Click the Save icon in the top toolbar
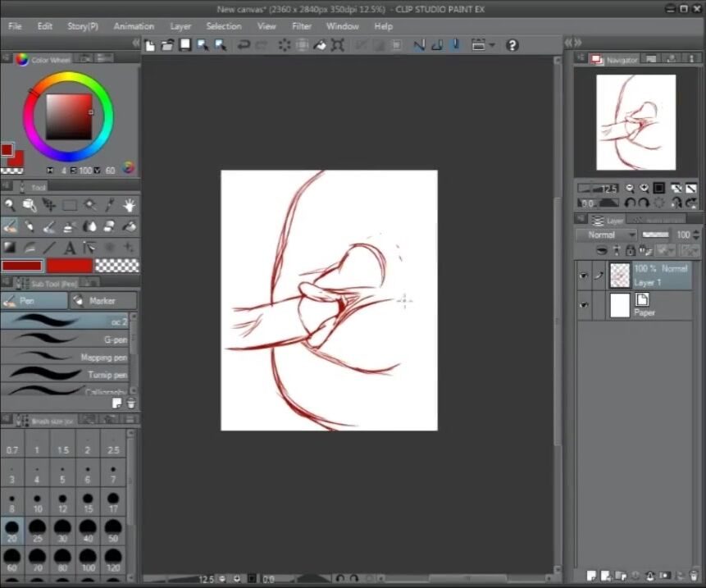The height and width of the screenshot is (588, 706). pyautogui.click(x=185, y=45)
